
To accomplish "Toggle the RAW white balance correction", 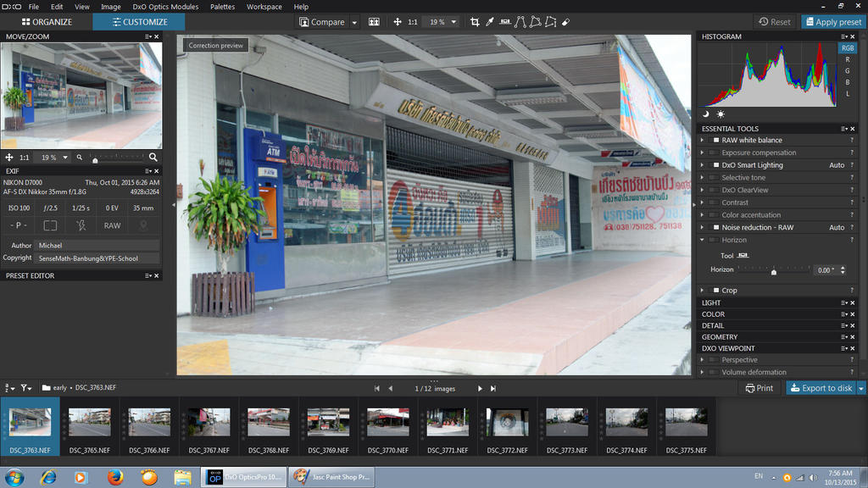I will 716,141.
